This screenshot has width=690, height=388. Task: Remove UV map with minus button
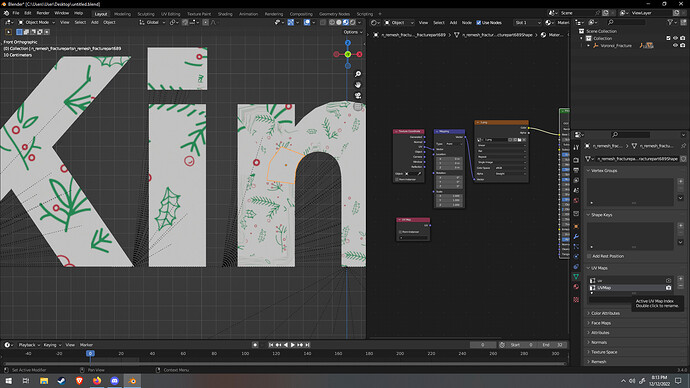coord(680,286)
